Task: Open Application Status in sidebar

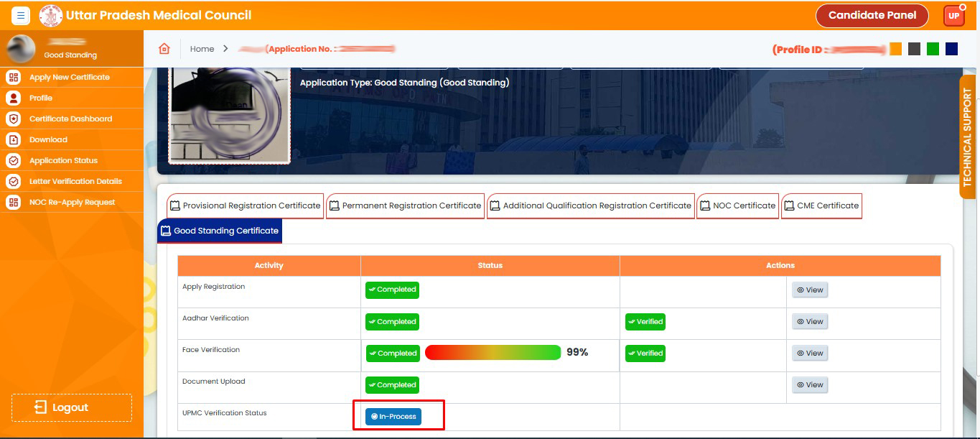Action: pyautogui.click(x=63, y=161)
